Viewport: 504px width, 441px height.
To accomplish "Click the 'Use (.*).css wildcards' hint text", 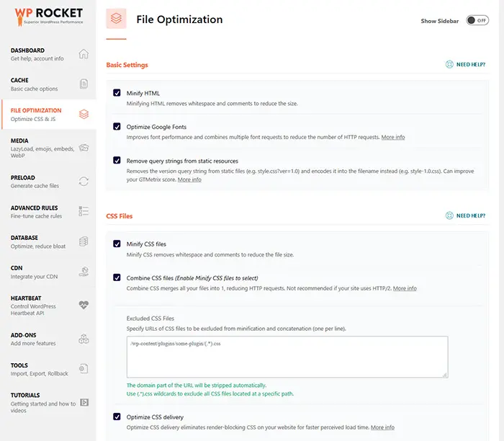I will (210, 393).
